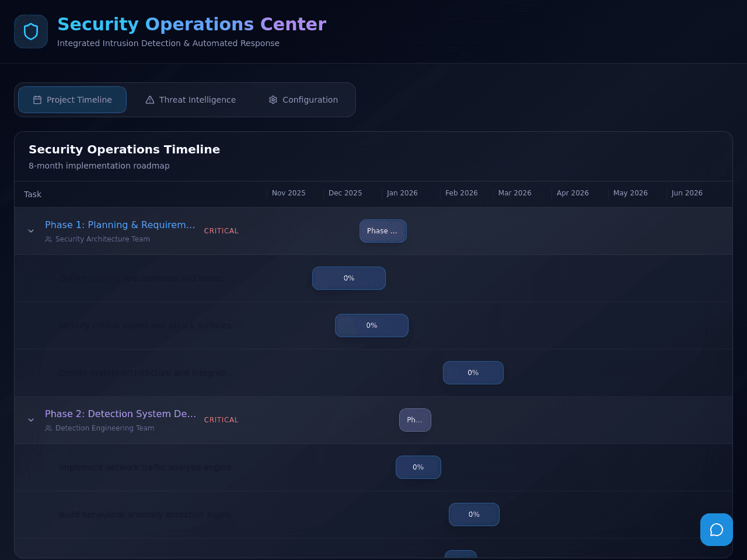
Task: Click the calendar icon on Project Timeline tab
Action: 37,100
